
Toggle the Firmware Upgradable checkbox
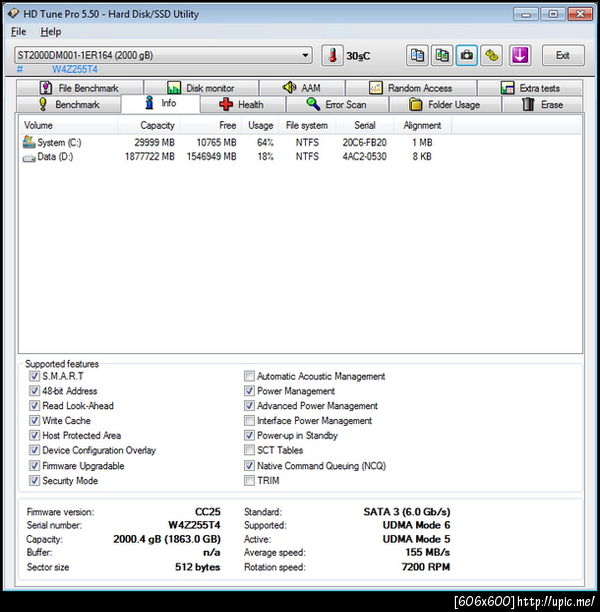(34, 465)
